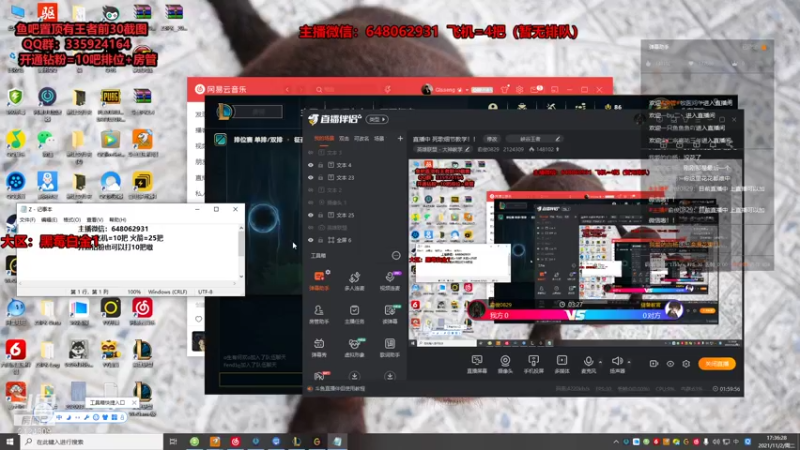This screenshot has height=450, width=800.
Task: Open the stream settings gear icon
Action: [686, 364]
